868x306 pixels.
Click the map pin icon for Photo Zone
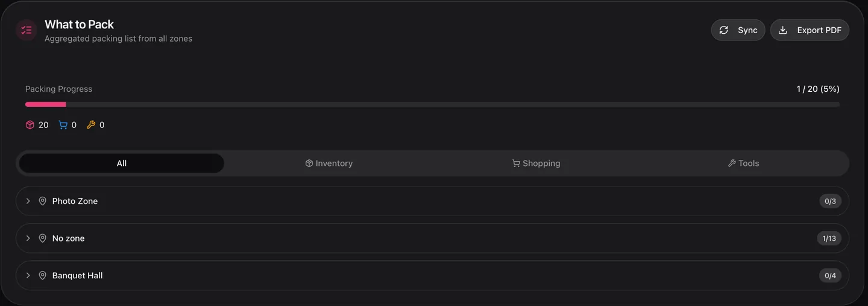pyautogui.click(x=42, y=201)
